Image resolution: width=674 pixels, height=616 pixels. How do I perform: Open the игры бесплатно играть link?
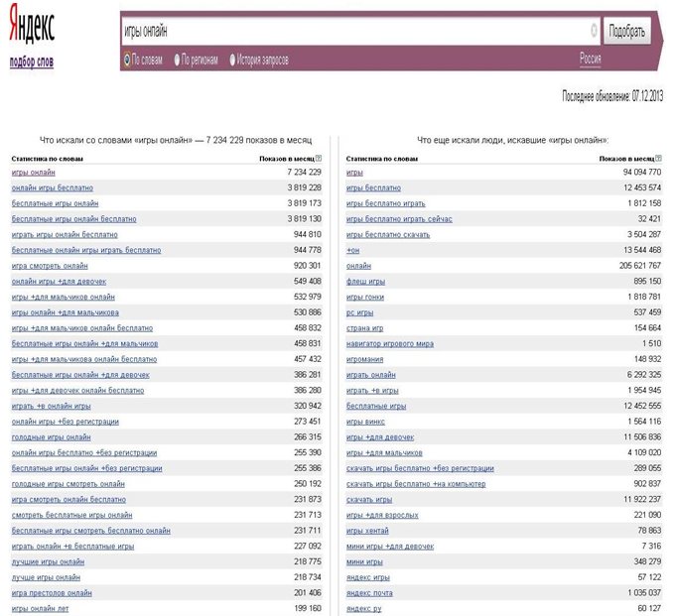point(385,203)
